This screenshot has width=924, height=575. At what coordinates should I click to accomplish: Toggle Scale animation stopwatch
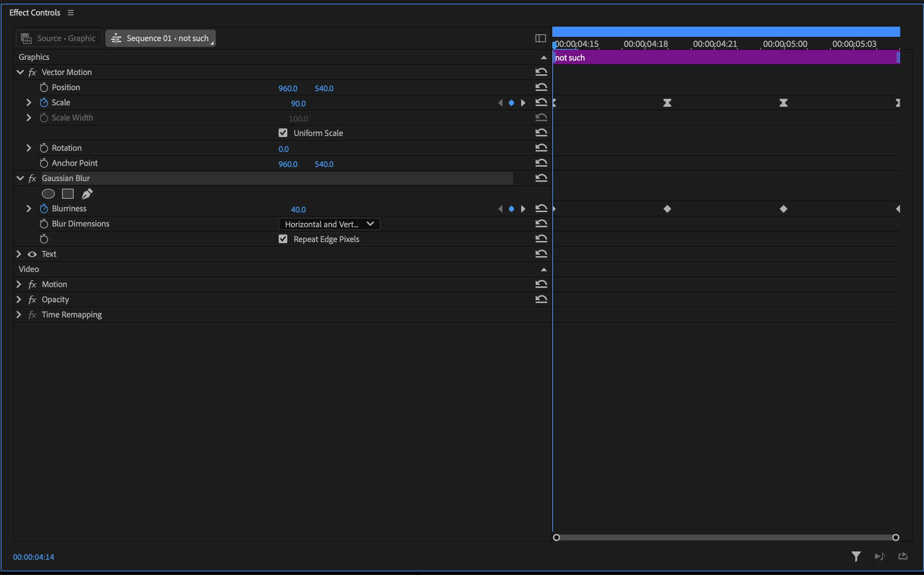pyautogui.click(x=44, y=103)
